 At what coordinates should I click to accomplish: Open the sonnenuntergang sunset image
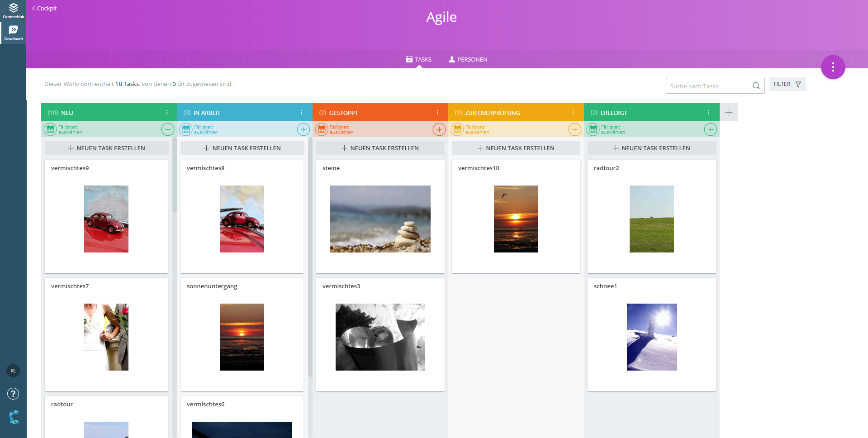(x=242, y=337)
